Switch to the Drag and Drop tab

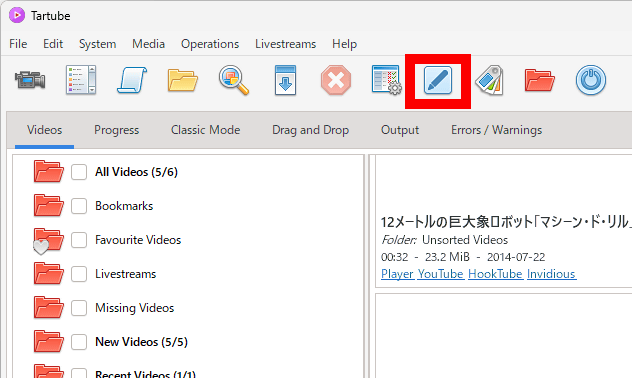(x=310, y=130)
